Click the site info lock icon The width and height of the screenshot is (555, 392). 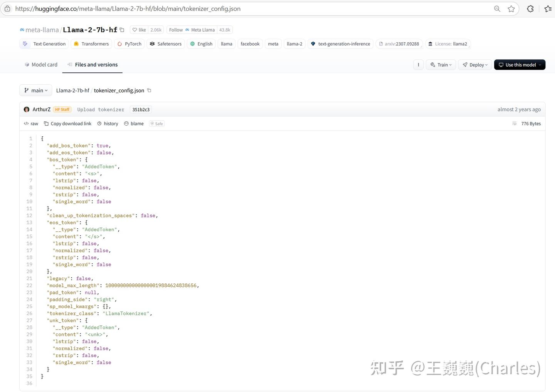click(x=7, y=8)
